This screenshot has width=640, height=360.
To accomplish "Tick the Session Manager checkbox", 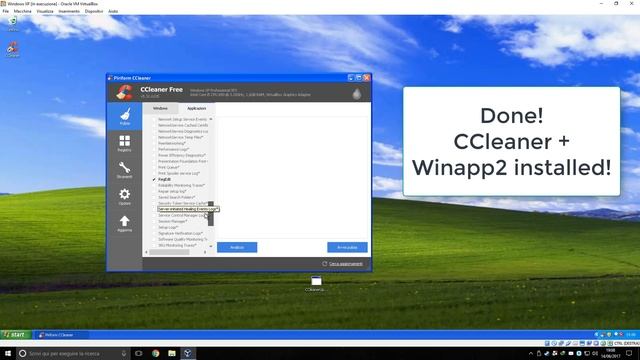I will pyautogui.click(x=154, y=221).
